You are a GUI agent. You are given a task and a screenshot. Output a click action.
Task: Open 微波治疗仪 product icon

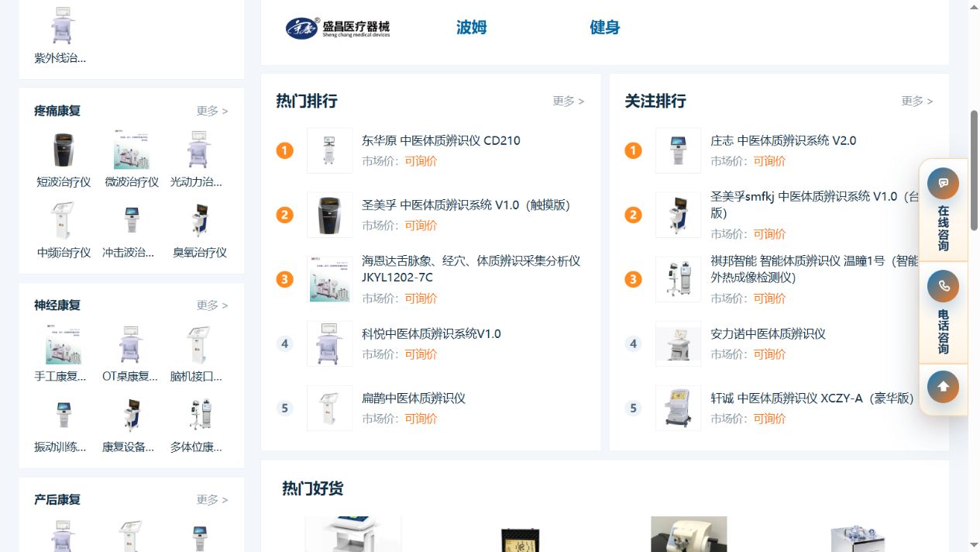132,150
